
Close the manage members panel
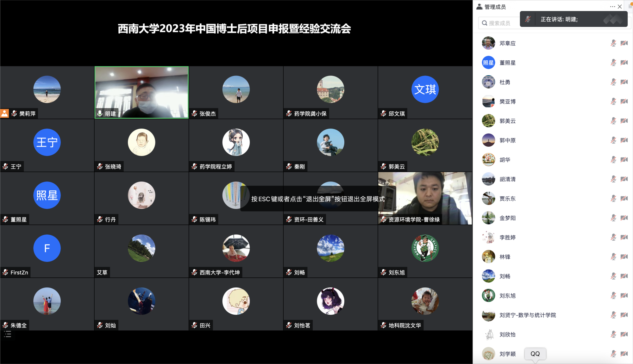(x=620, y=7)
